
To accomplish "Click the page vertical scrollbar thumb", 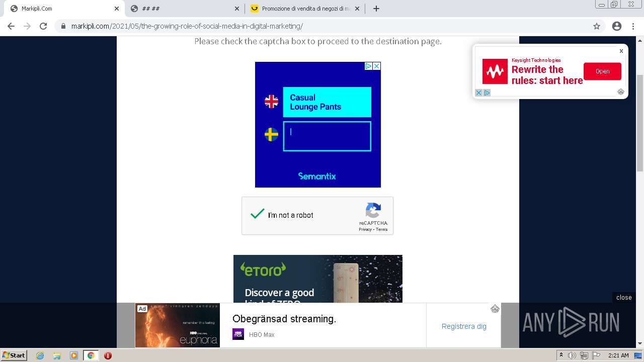I will pos(640,123).
